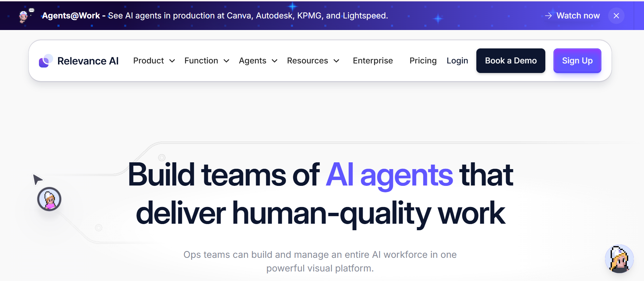This screenshot has height=281, width=644.
Task: Click the Sign Up button
Action: [x=577, y=61]
